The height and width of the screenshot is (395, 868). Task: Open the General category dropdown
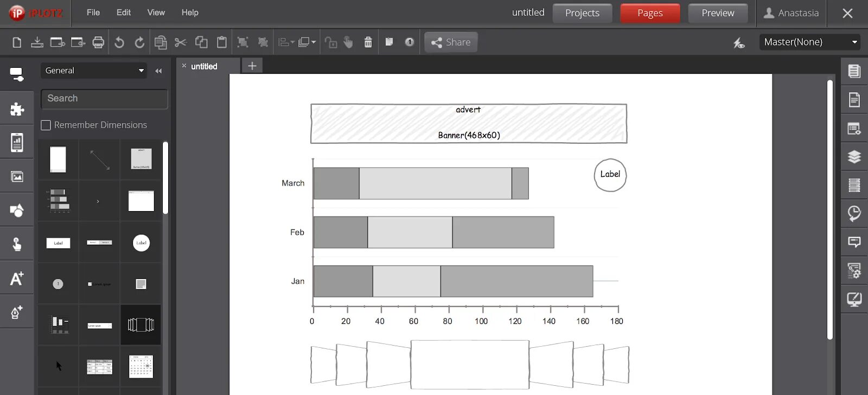pos(94,71)
